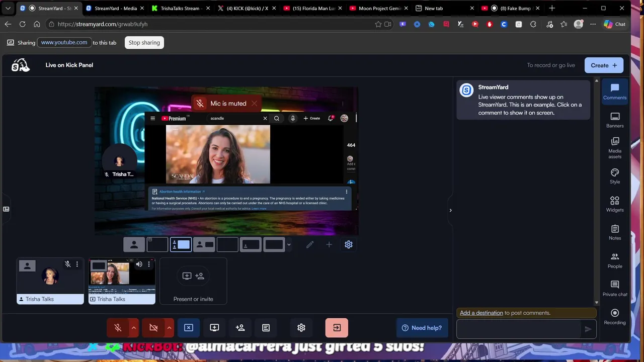
Task: Click the comments panel scrollbar
Action: 597,191
